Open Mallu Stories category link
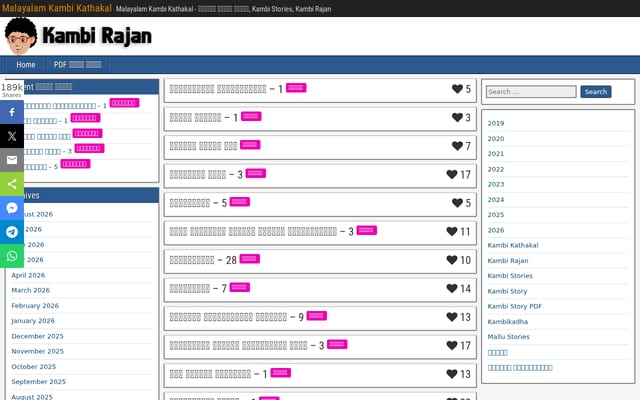640x400 pixels. click(508, 337)
